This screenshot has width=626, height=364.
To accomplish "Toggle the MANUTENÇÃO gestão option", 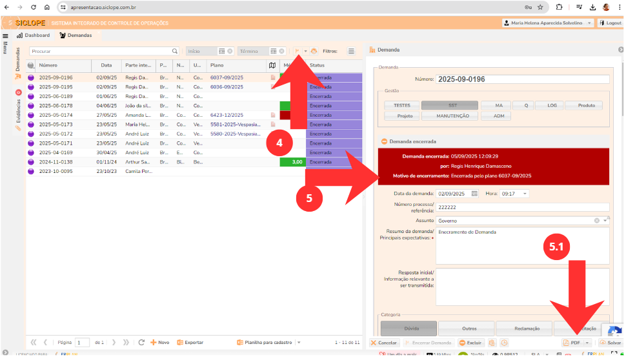I will 450,116.
